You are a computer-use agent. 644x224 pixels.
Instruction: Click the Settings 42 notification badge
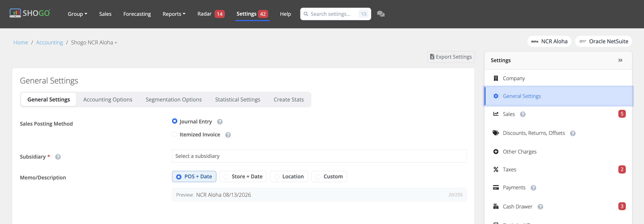coord(263,14)
